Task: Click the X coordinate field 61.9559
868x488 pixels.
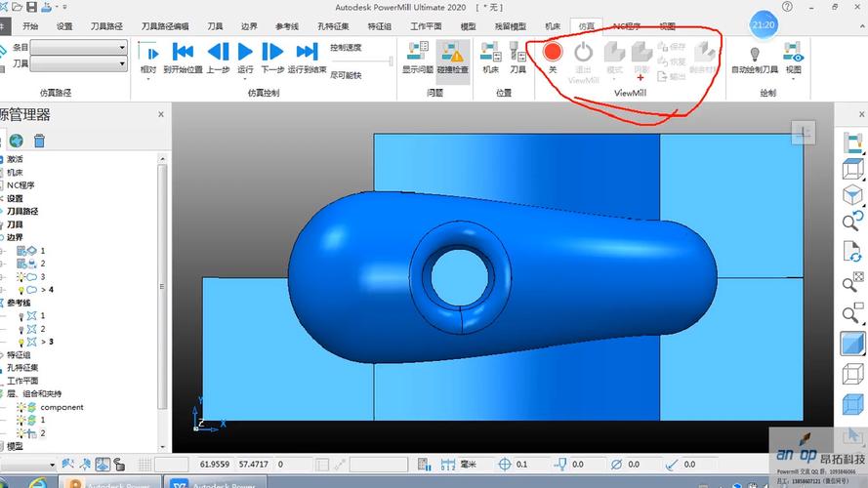Action: [214, 465]
